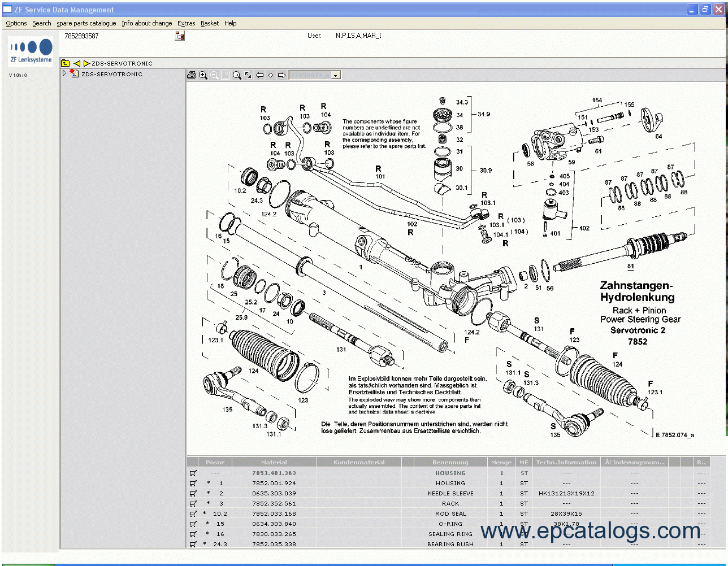Click the page view icon
728x566 pixels.
click(x=226, y=75)
